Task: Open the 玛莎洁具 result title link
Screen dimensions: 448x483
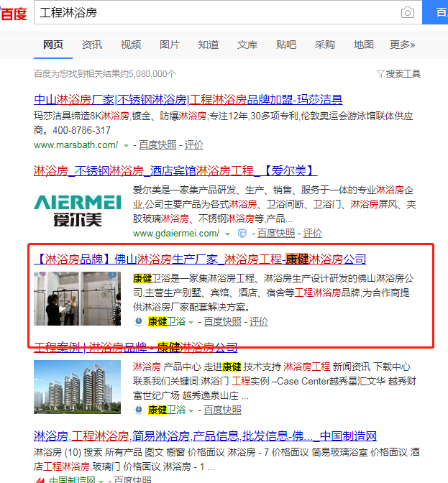Action: (x=188, y=100)
